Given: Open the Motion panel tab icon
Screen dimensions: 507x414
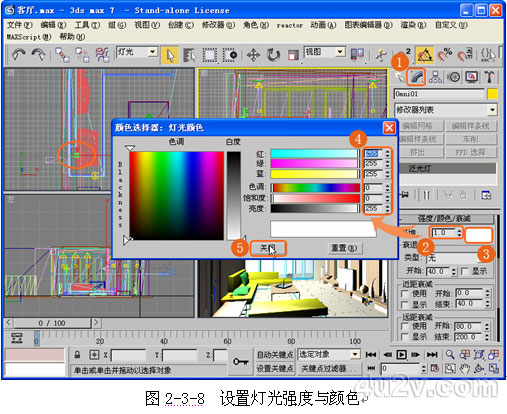Looking at the screenshot, I should [x=454, y=77].
